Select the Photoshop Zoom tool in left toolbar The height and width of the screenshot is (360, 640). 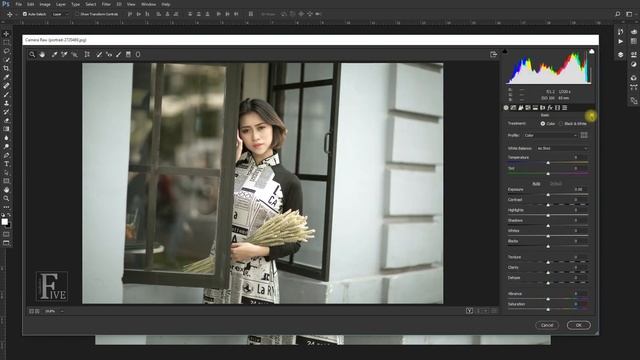pyautogui.click(x=6, y=198)
